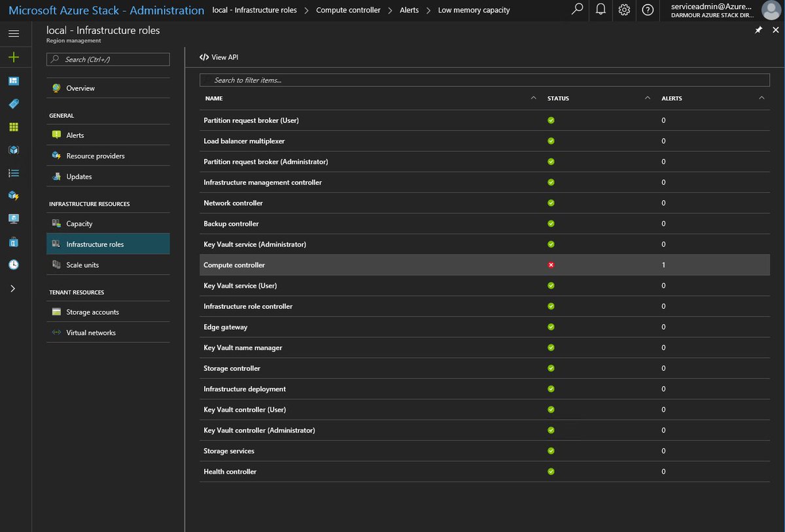Open the settings gear icon
This screenshot has width=785, height=532.
point(624,10)
